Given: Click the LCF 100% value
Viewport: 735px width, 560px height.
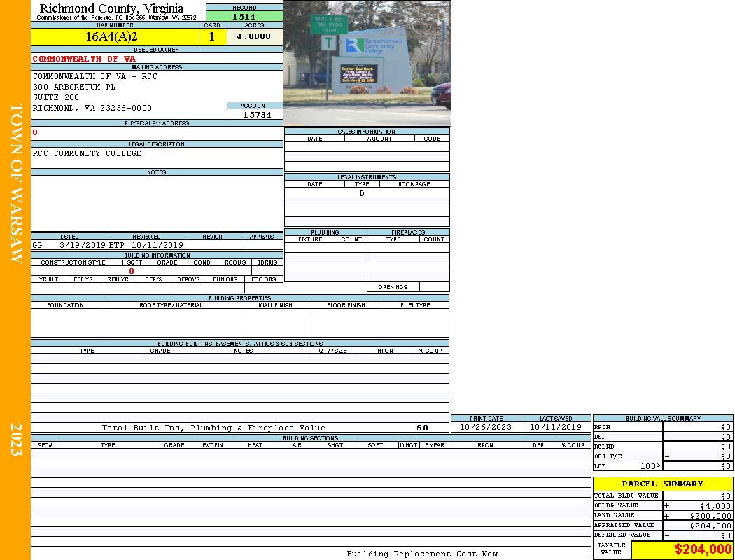Looking at the screenshot, I should [x=650, y=466].
